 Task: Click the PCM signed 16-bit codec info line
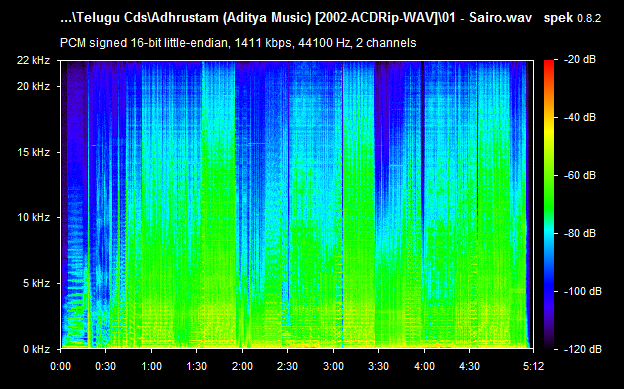[238, 43]
